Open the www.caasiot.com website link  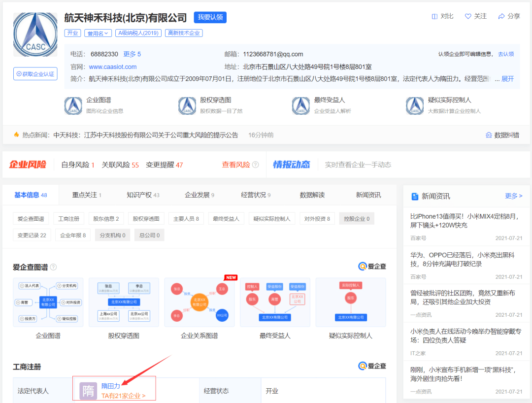point(113,67)
